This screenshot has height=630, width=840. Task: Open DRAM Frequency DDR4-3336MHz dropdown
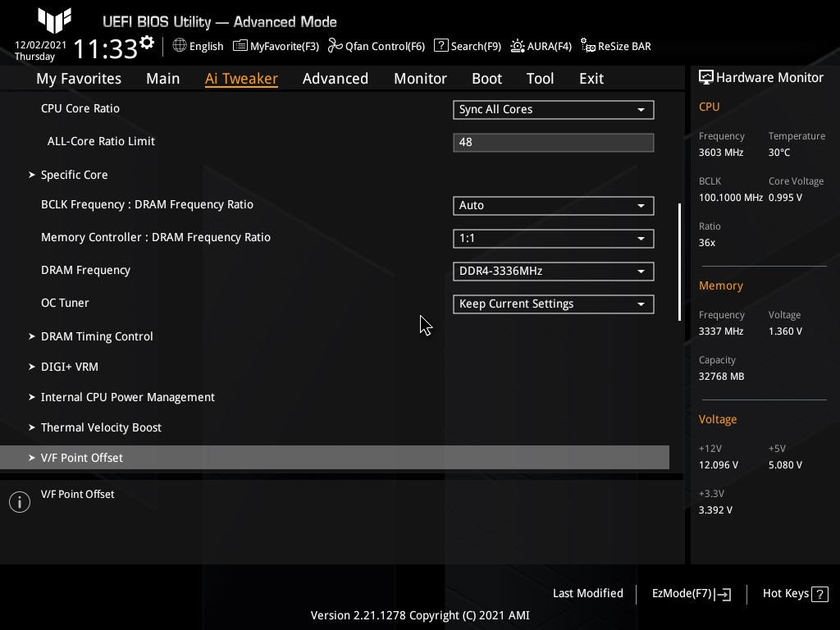[554, 271]
